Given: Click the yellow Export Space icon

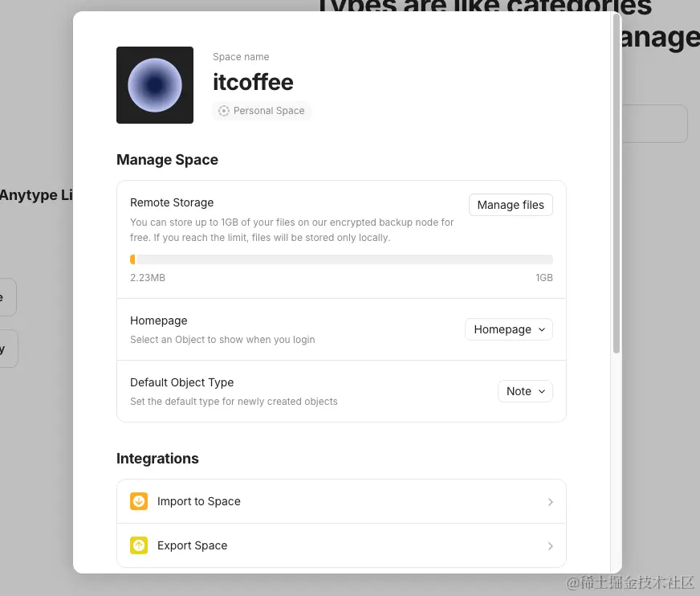Looking at the screenshot, I should (139, 545).
